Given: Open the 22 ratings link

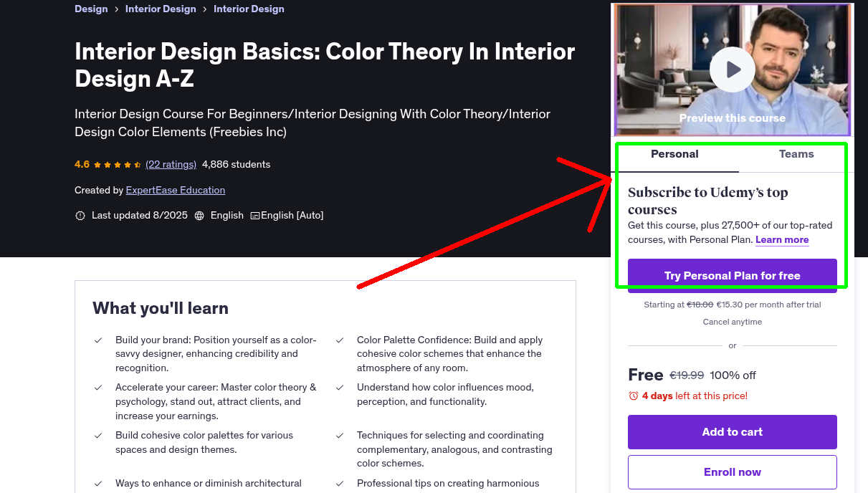Looking at the screenshot, I should tap(171, 165).
